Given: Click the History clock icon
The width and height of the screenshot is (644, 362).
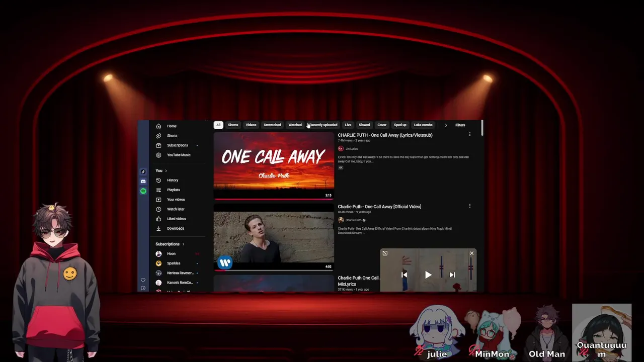Looking at the screenshot, I should (x=158, y=180).
